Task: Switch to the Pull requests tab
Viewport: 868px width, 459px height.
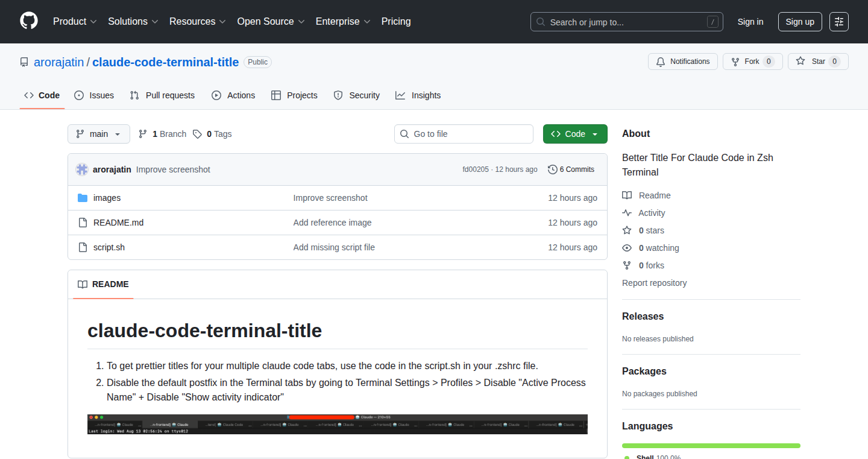Action: pyautogui.click(x=163, y=95)
